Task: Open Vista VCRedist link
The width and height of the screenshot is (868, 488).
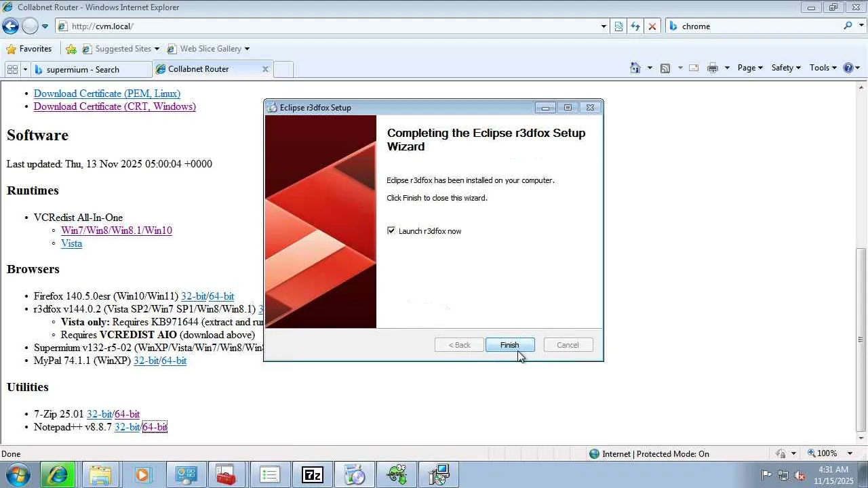Action: pos(71,243)
